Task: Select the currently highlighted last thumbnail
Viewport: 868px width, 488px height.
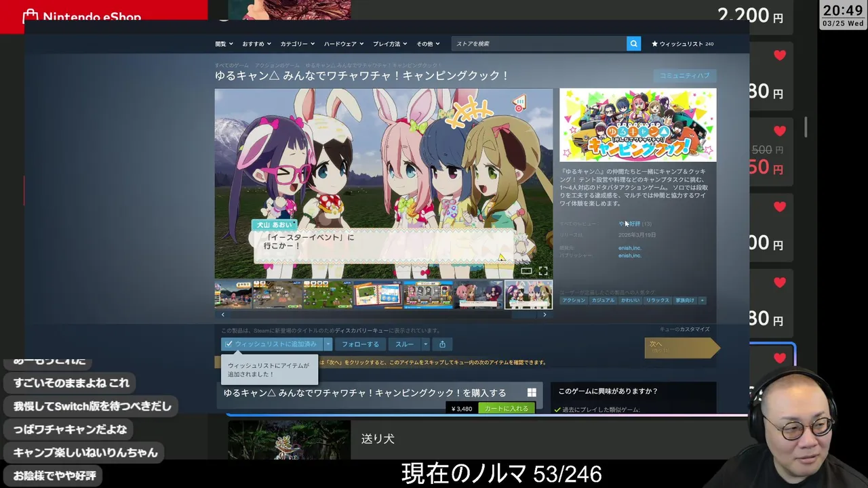Action: [528, 295]
